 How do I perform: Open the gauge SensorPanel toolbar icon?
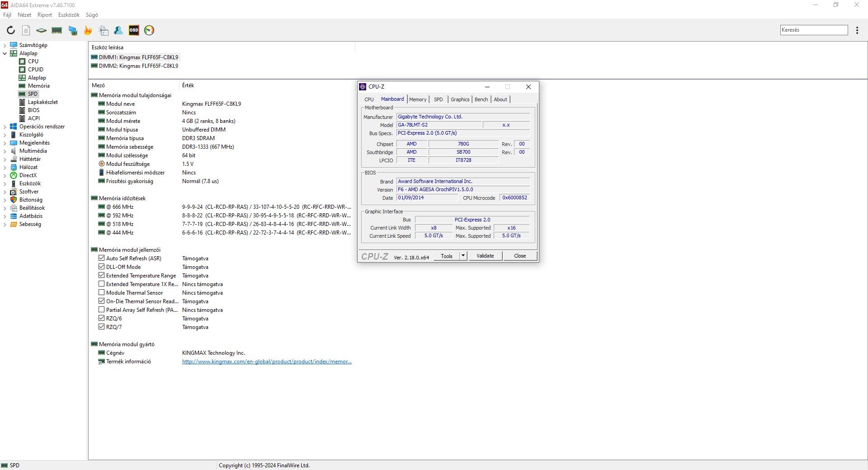point(149,30)
